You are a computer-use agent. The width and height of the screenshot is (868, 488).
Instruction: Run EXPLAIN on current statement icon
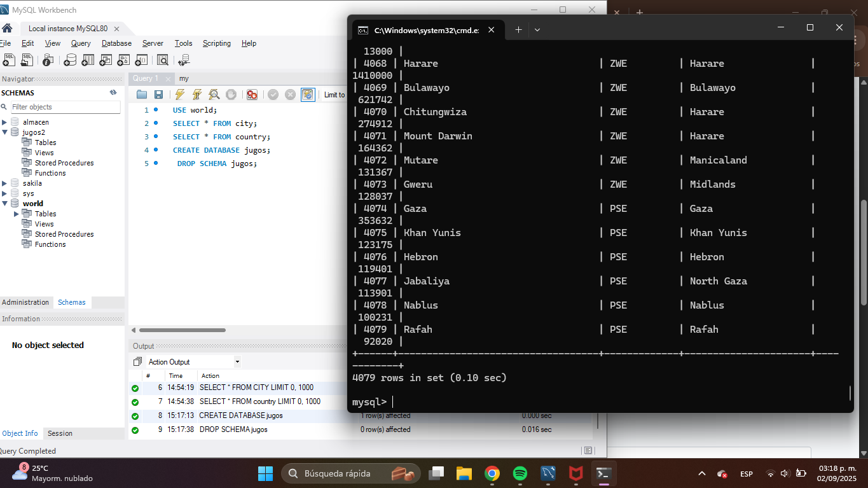coord(214,95)
